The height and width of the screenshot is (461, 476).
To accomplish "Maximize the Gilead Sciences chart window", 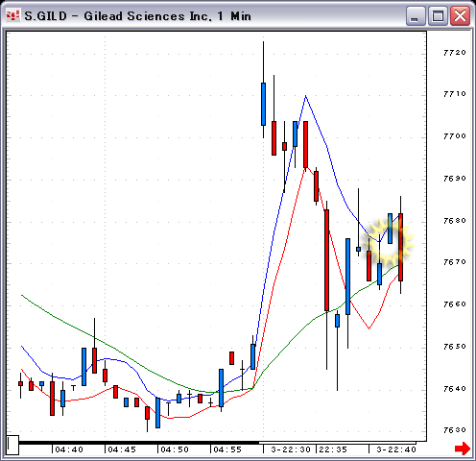I will pyautogui.click(x=438, y=15).
